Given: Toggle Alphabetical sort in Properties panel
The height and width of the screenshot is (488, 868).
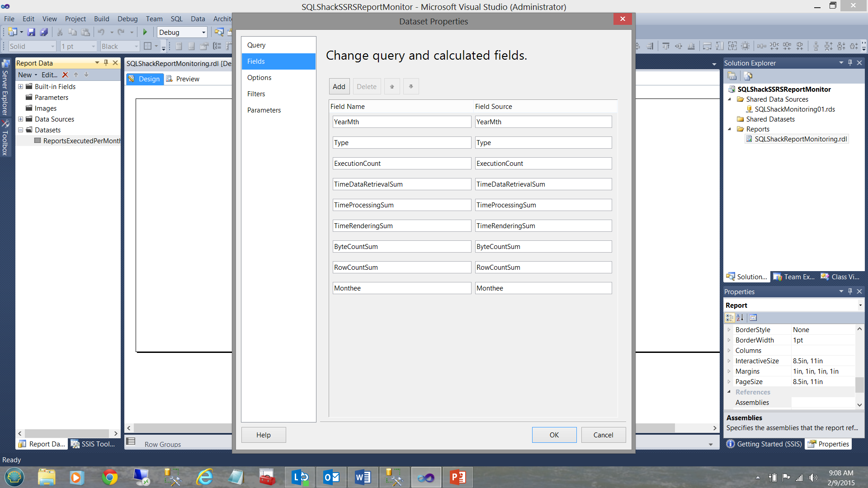Looking at the screenshot, I should point(740,318).
